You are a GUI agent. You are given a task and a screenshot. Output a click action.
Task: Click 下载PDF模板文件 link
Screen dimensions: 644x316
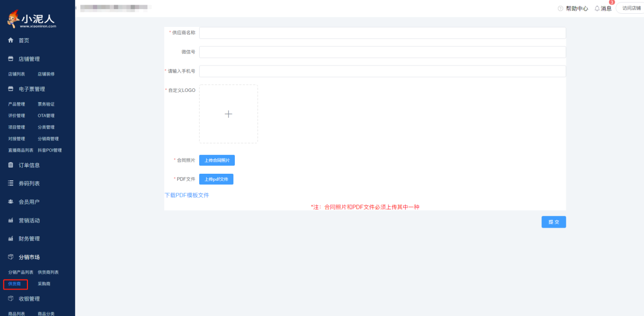point(187,195)
